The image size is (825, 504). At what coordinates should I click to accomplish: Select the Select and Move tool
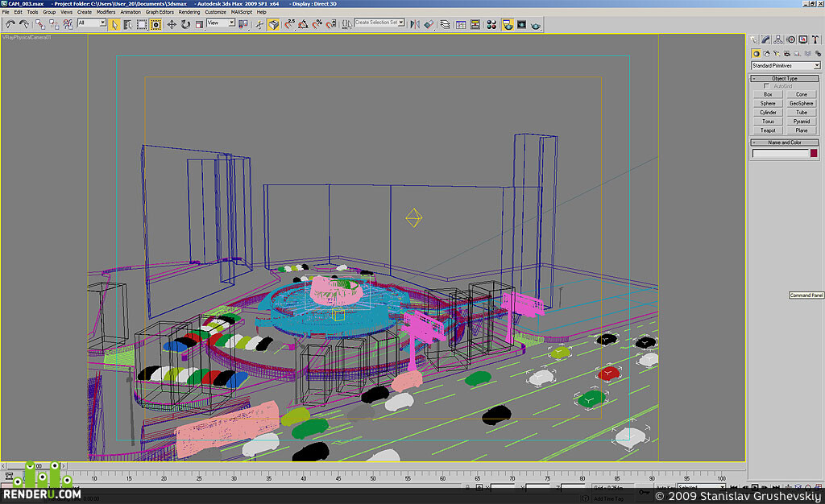pyautogui.click(x=172, y=24)
